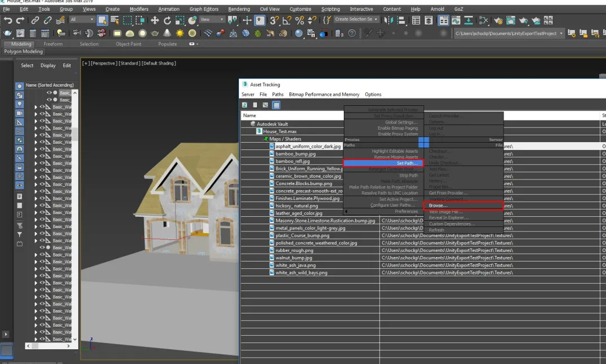The width and height of the screenshot is (606, 364).
Task: Toggle the Percent Snap icon
Action: point(300,20)
